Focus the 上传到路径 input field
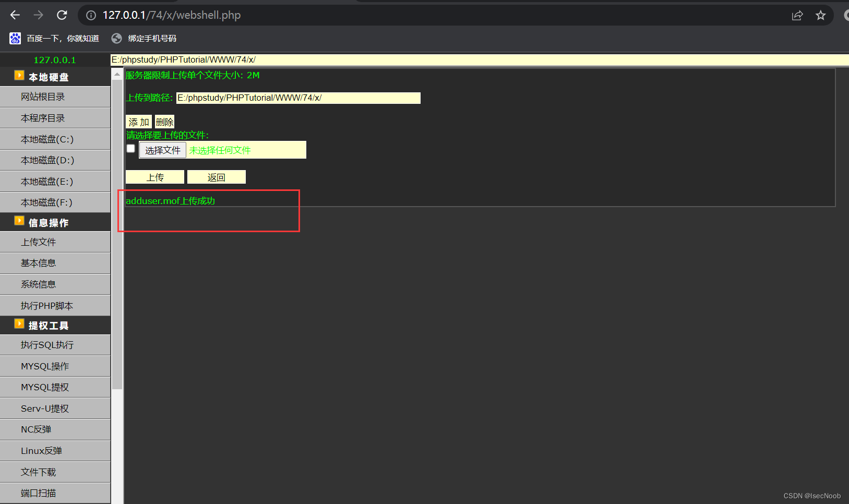 tap(298, 98)
